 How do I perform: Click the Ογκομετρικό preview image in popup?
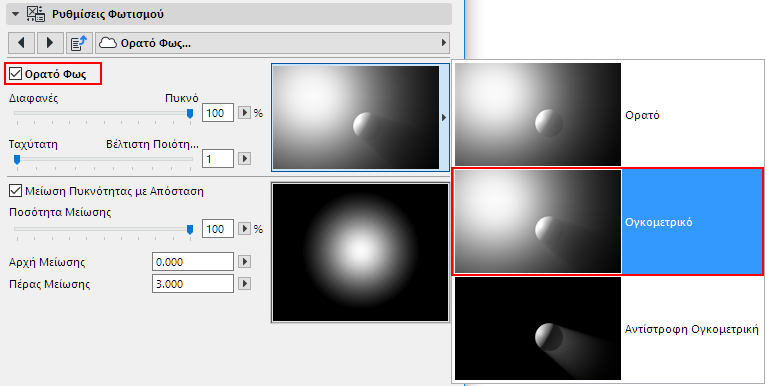[538, 222]
